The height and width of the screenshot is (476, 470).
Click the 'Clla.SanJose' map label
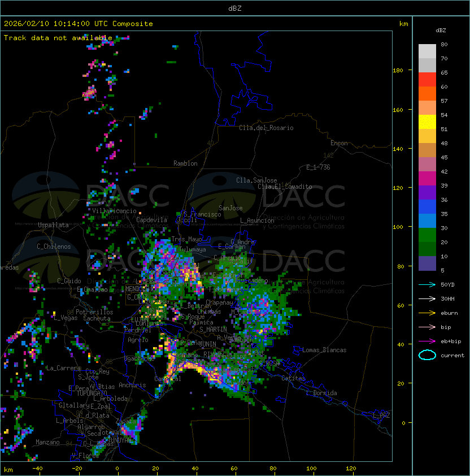coord(256,180)
